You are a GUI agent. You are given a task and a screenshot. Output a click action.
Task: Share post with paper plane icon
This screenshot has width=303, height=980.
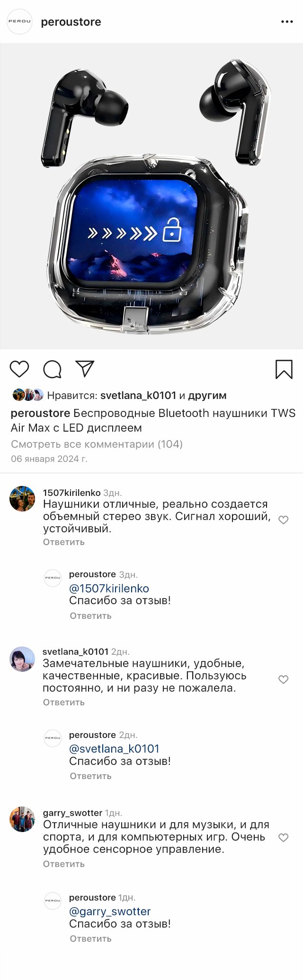pos(85,369)
